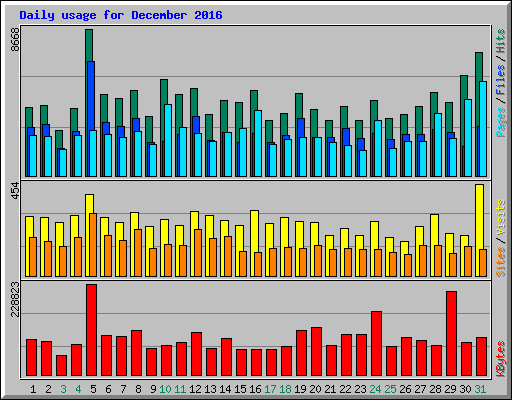The width and height of the screenshot is (512, 400).
Task: Click the "Daily usage for December 2016" title
Action: [x=121, y=15]
